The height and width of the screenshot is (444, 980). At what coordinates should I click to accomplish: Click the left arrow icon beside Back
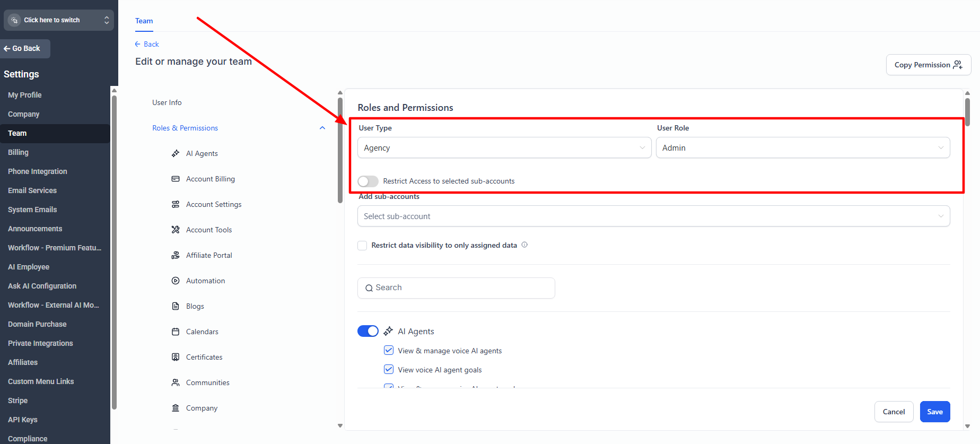coord(138,44)
